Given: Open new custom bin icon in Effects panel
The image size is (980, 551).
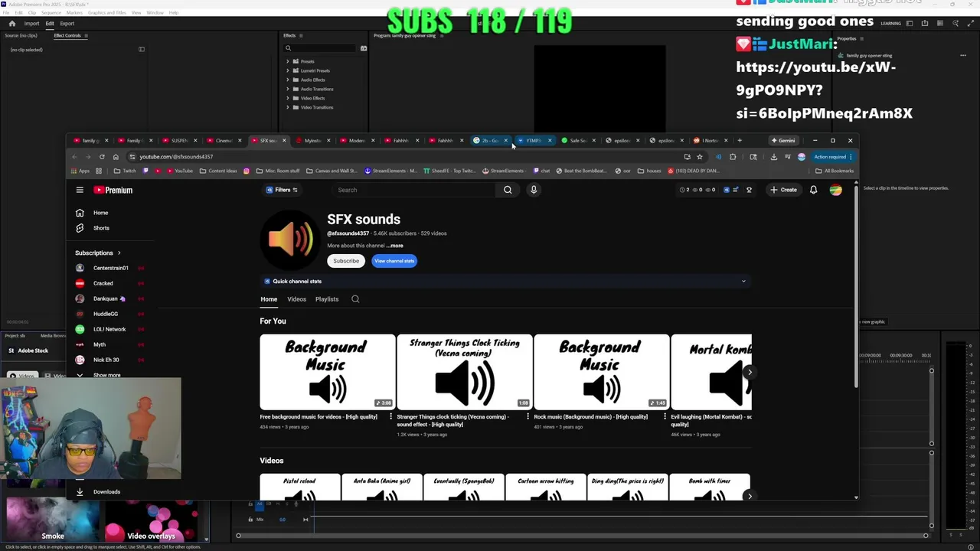Looking at the screenshot, I should coord(364,48).
